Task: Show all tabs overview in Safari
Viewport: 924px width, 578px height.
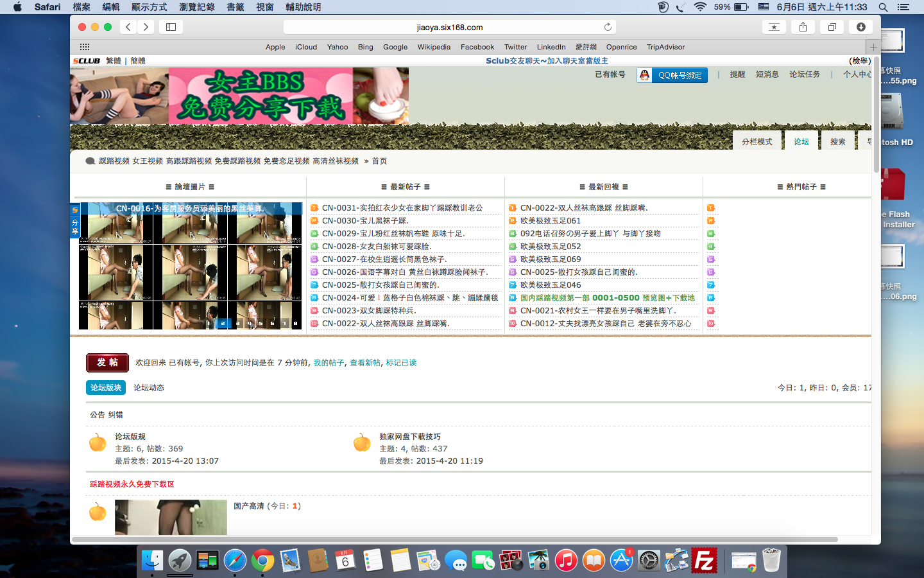Action: coord(832,27)
